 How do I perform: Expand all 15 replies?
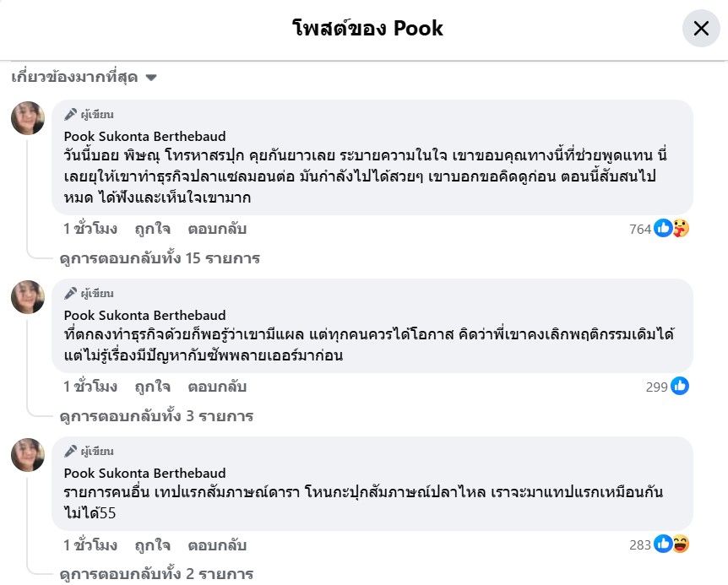pos(160,258)
